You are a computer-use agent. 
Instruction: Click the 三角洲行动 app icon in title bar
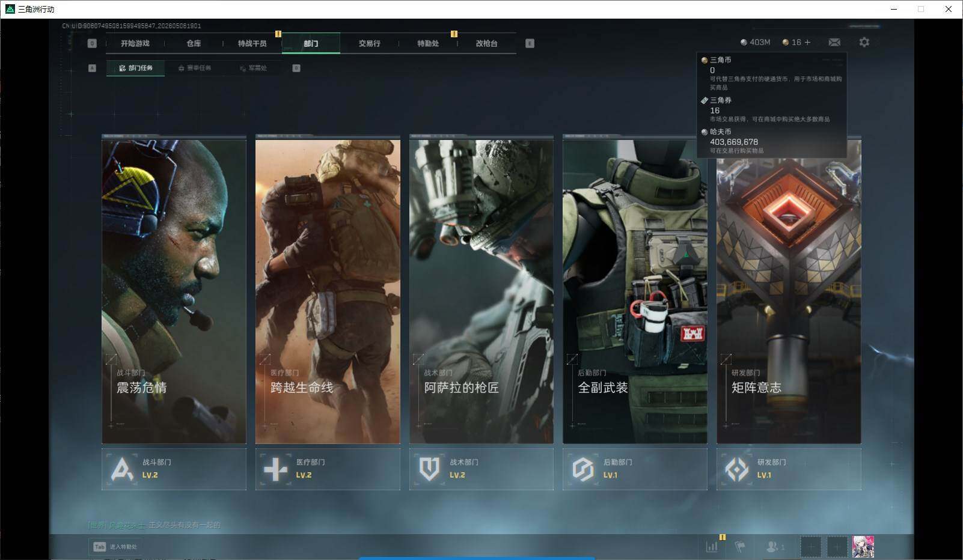coord(10,9)
